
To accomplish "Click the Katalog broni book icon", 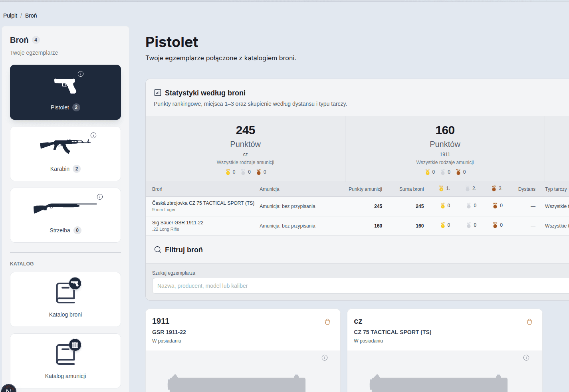I will [x=65, y=293].
